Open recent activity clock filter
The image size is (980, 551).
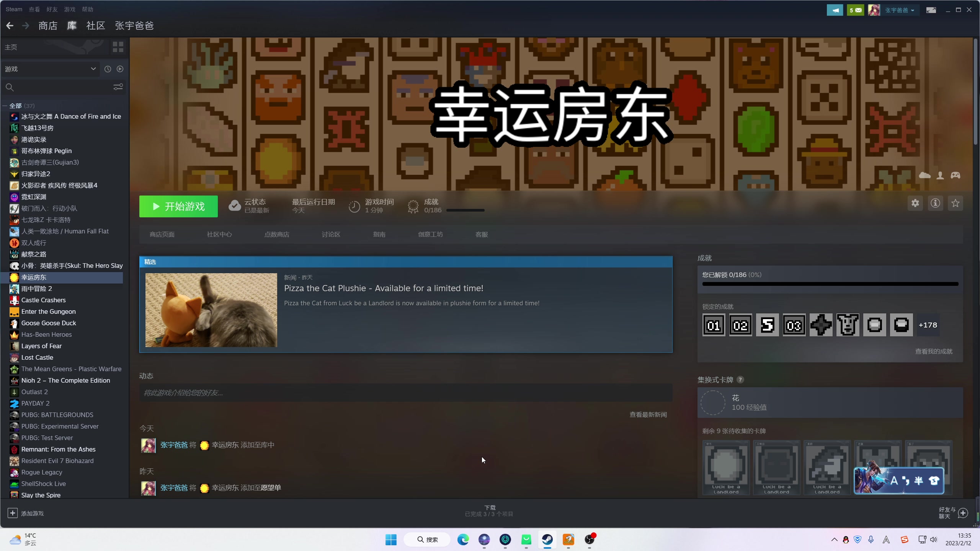coord(108,69)
